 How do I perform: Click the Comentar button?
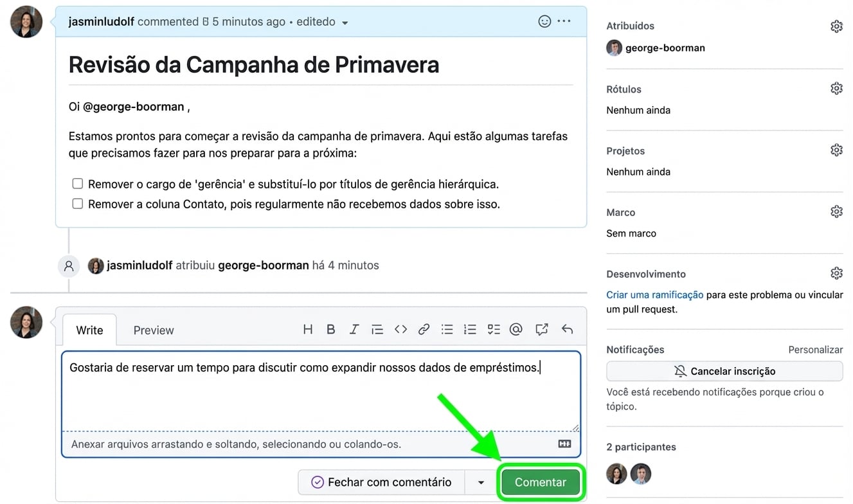coord(541,482)
